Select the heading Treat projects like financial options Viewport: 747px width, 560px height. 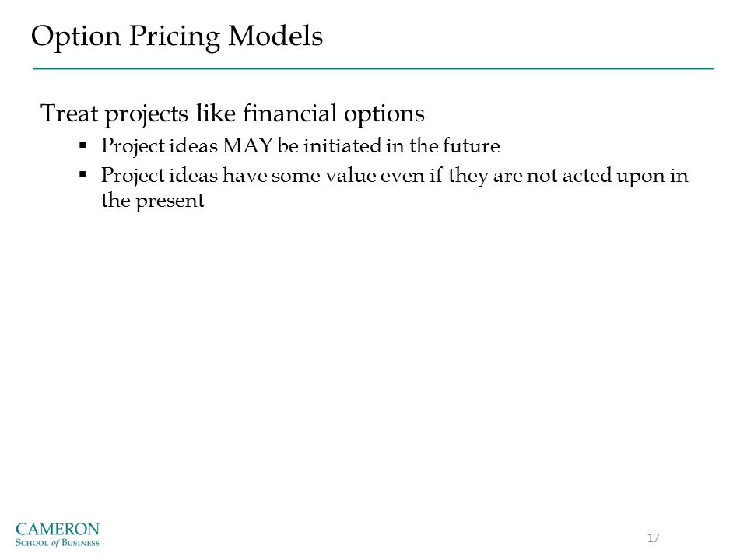233,114
